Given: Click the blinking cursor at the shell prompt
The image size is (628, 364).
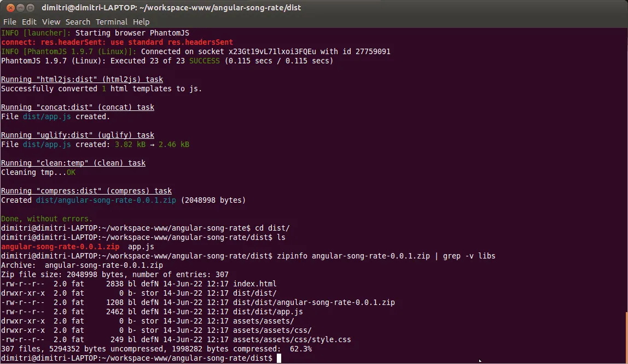Looking at the screenshot, I should coord(278,358).
